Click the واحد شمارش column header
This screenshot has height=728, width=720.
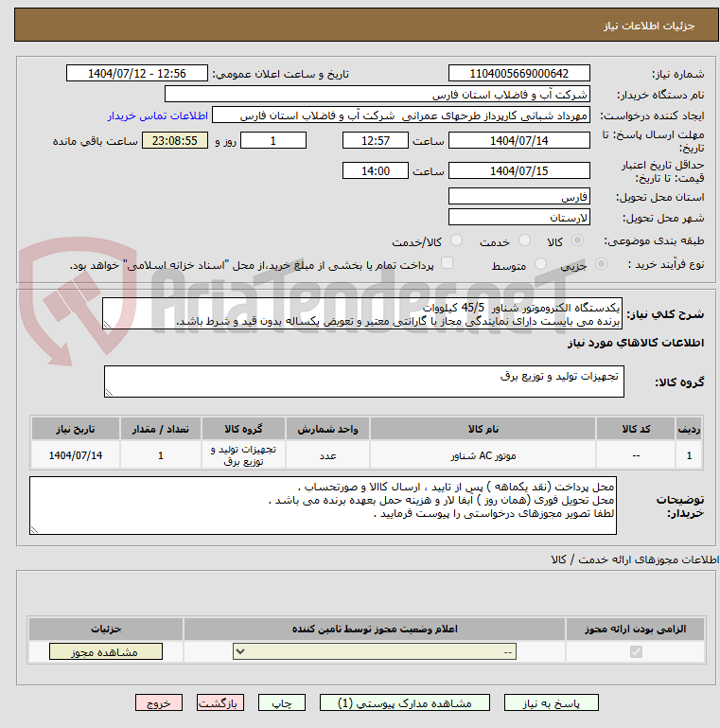click(327, 429)
